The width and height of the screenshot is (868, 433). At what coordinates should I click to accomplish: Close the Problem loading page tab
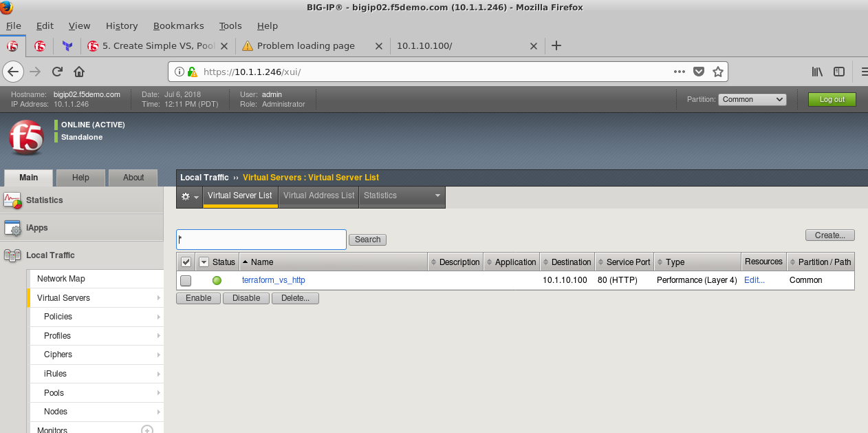[x=378, y=46]
